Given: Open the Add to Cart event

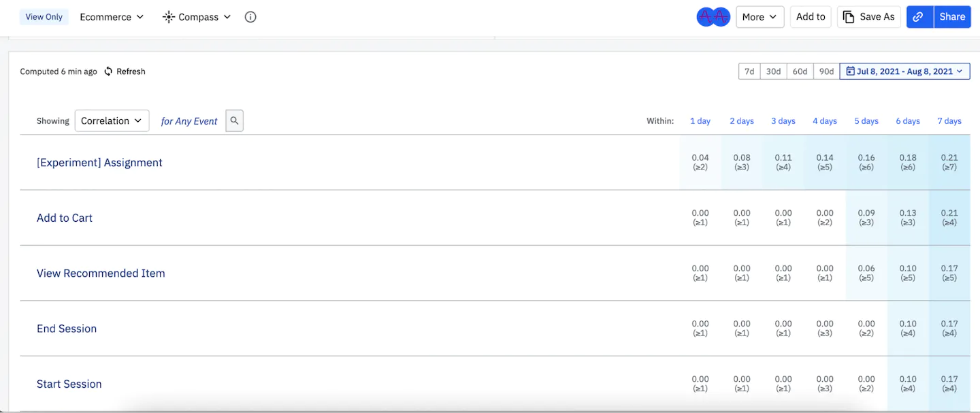Looking at the screenshot, I should pyautogui.click(x=65, y=218).
